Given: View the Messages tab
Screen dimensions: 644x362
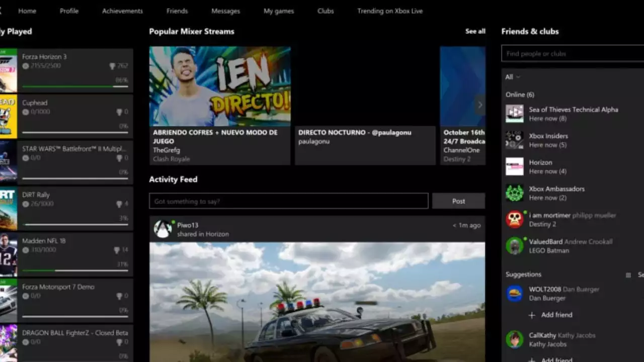Looking at the screenshot, I should click(226, 11).
